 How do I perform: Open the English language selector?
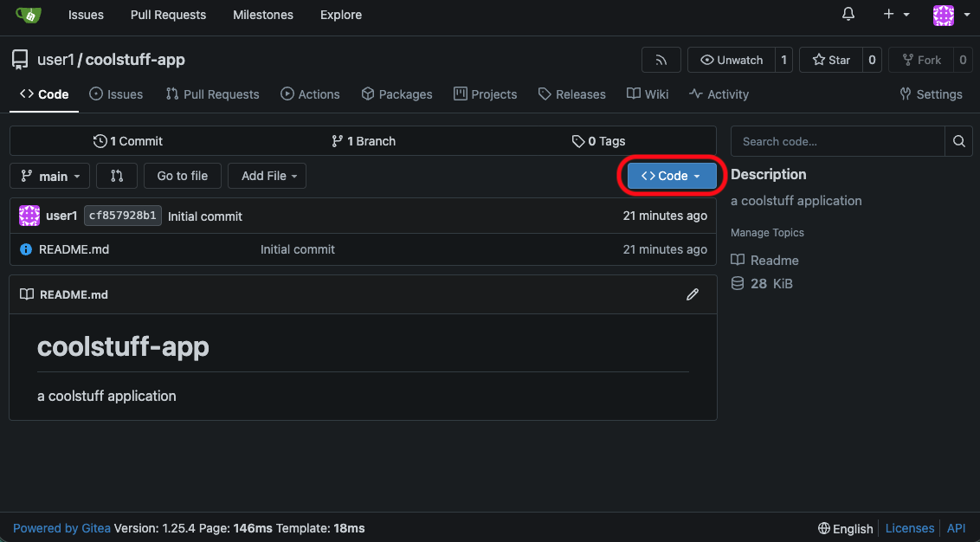[x=845, y=528]
